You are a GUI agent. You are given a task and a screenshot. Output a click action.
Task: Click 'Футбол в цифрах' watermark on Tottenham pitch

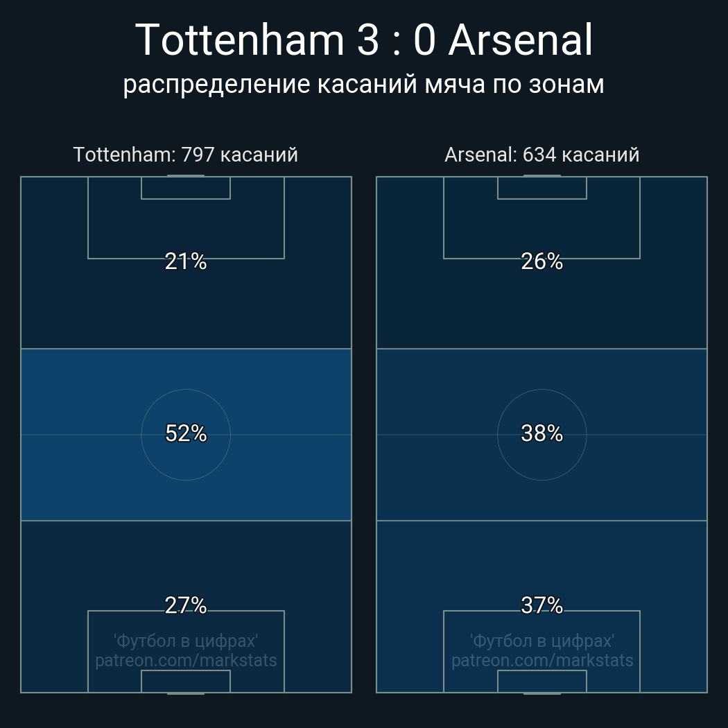coord(186,640)
